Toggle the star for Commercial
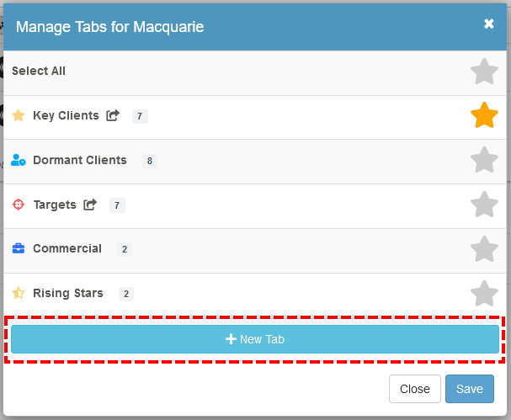511x420 pixels. (484, 249)
